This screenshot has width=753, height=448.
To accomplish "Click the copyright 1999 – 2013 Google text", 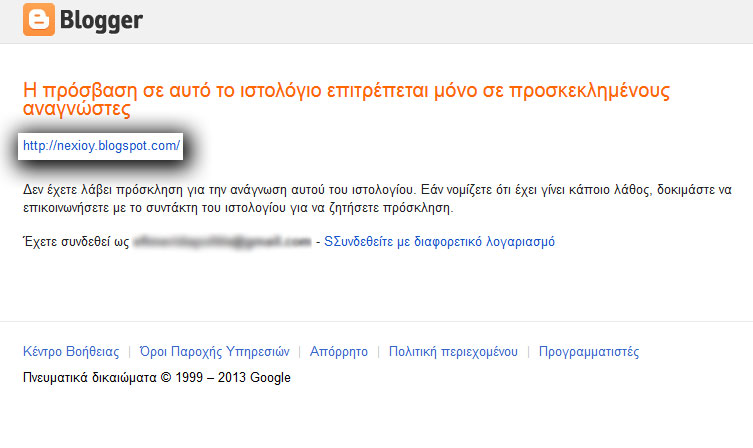I will (157, 377).
